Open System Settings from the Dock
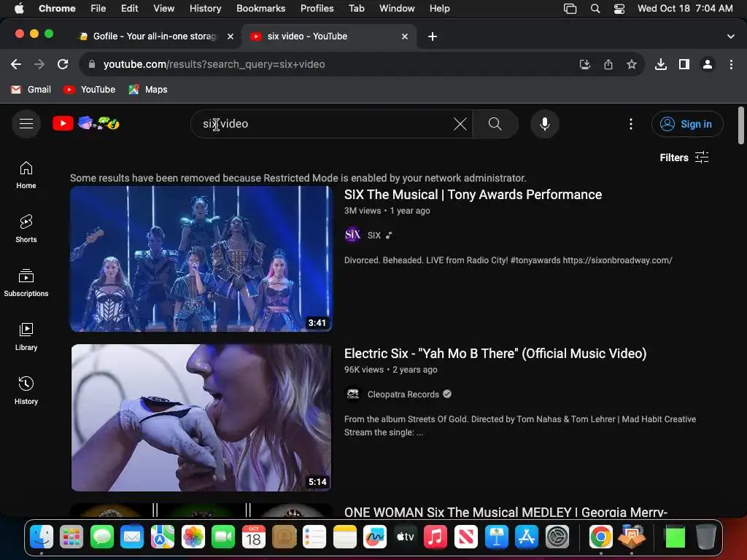The width and height of the screenshot is (747, 560). point(557,537)
